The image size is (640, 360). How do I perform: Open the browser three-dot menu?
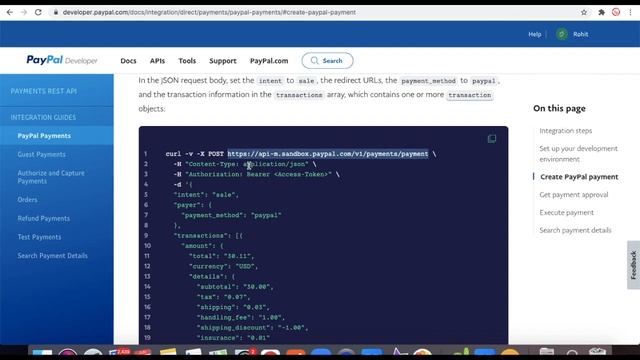[x=630, y=12]
